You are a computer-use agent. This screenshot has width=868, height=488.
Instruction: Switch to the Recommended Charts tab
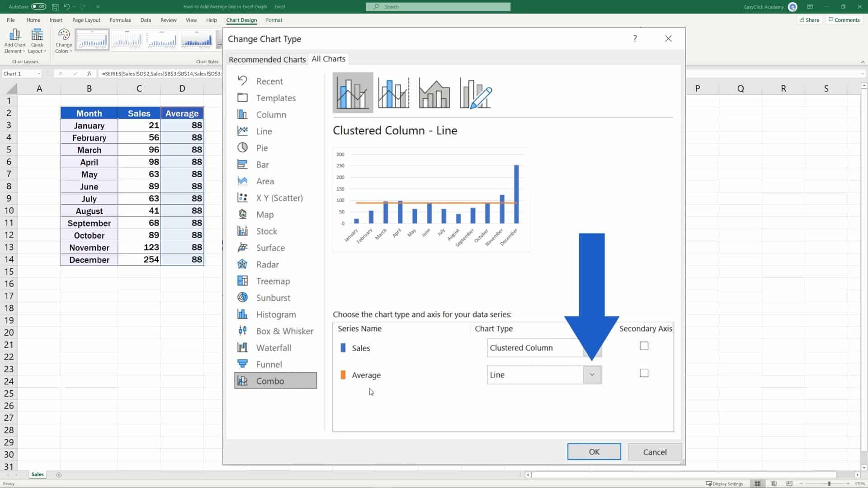[267, 59]
